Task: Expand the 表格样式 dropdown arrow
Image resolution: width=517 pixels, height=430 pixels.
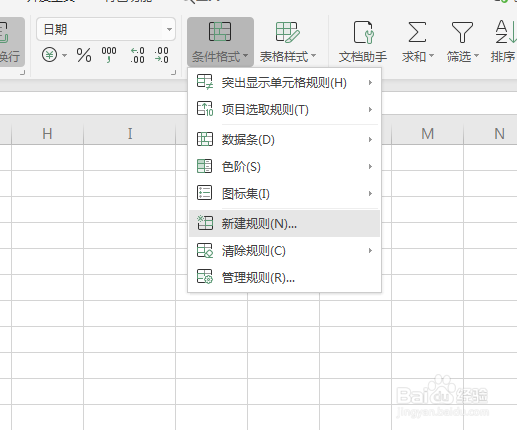Action: pos(314,56)
